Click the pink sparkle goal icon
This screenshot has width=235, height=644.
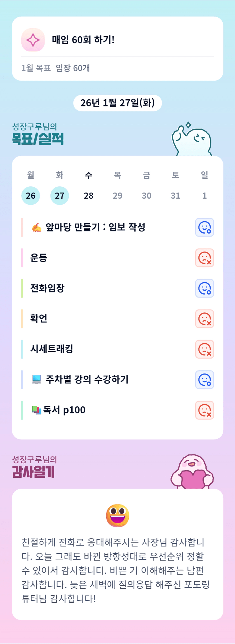pyautogui.click(x=33, y=40)
